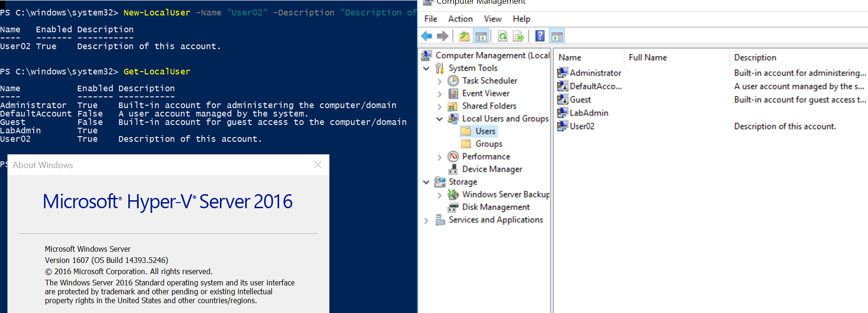Click the Windows Server Backup icon

[x=453, y=194]
